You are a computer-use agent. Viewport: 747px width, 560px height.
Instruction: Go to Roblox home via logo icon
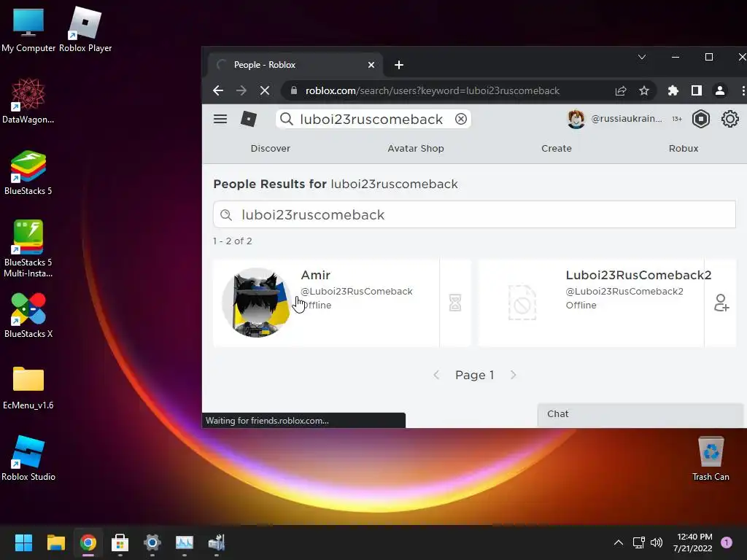248,119
